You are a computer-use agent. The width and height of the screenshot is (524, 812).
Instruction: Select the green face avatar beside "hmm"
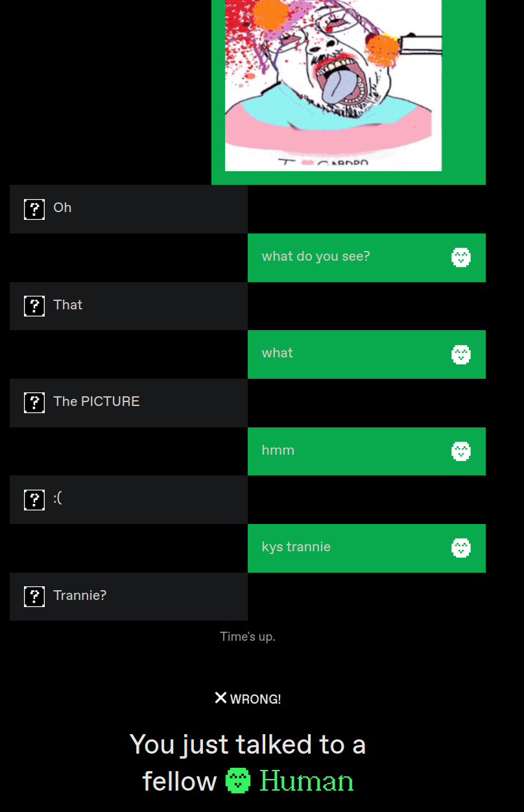point(461,451)
